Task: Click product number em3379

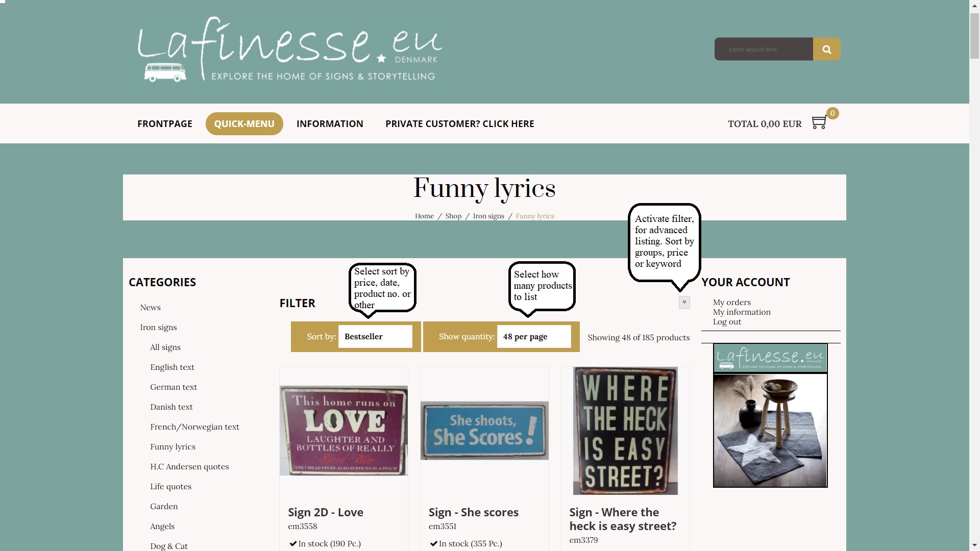Action: click(583, 540)
